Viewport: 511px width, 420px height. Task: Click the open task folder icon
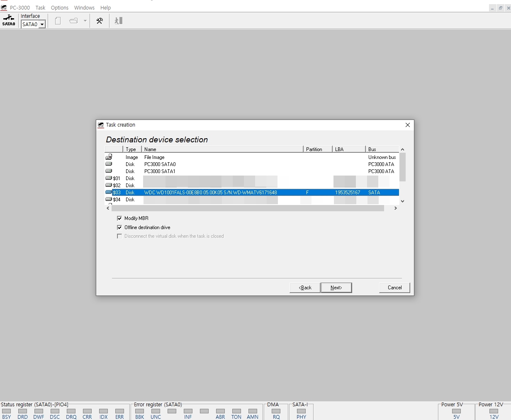click(73, 21)
